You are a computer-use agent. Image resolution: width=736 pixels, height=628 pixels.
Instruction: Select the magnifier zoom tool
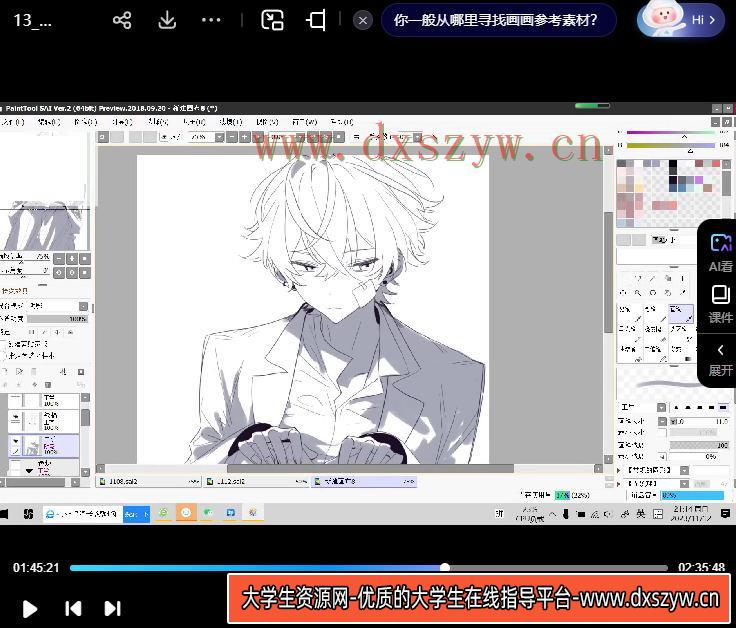[x=637, y=292]
